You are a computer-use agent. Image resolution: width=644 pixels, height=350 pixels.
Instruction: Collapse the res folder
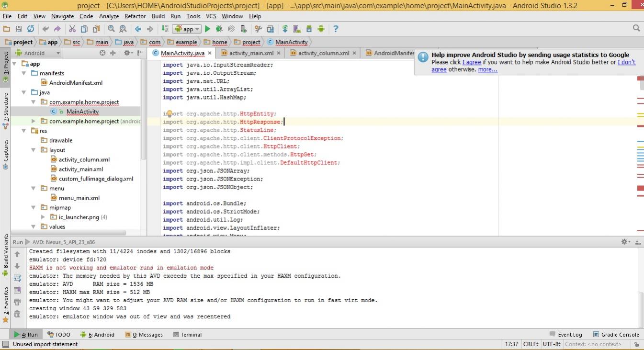point(24,131)
